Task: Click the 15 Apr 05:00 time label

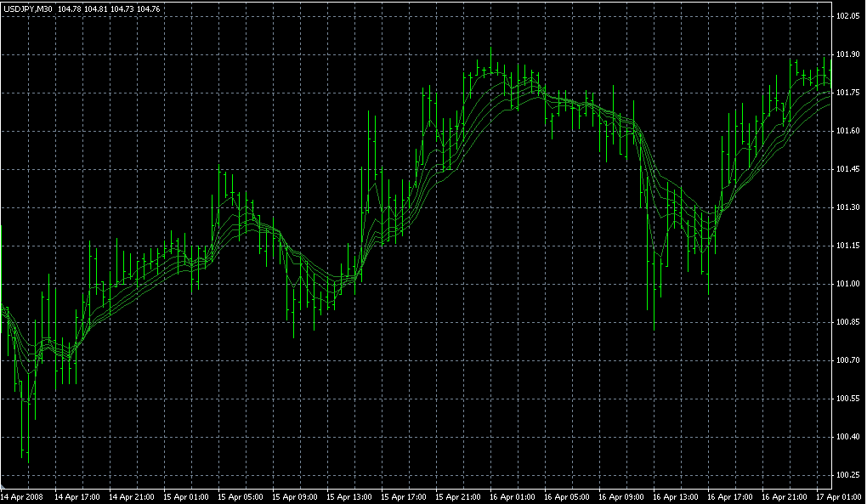Action: pos(240,497)
